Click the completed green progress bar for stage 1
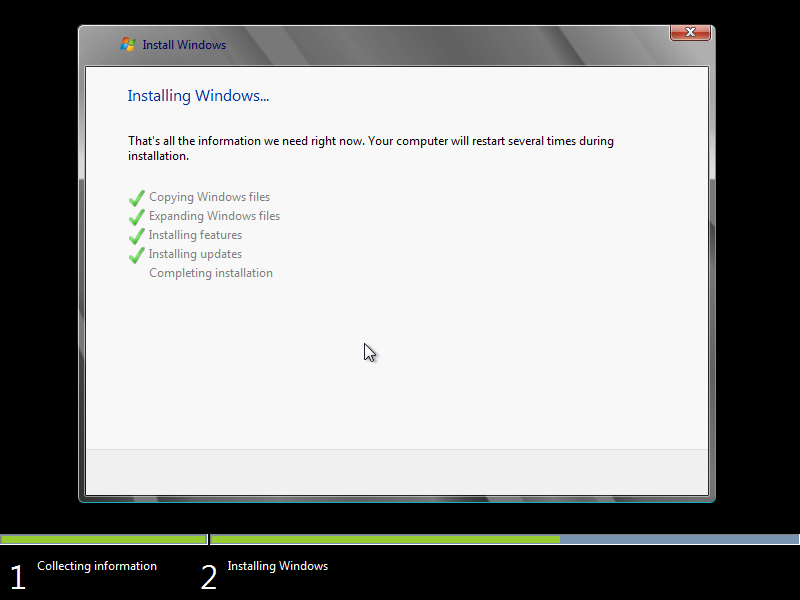The image size is (800, 600). click(103, 539)
